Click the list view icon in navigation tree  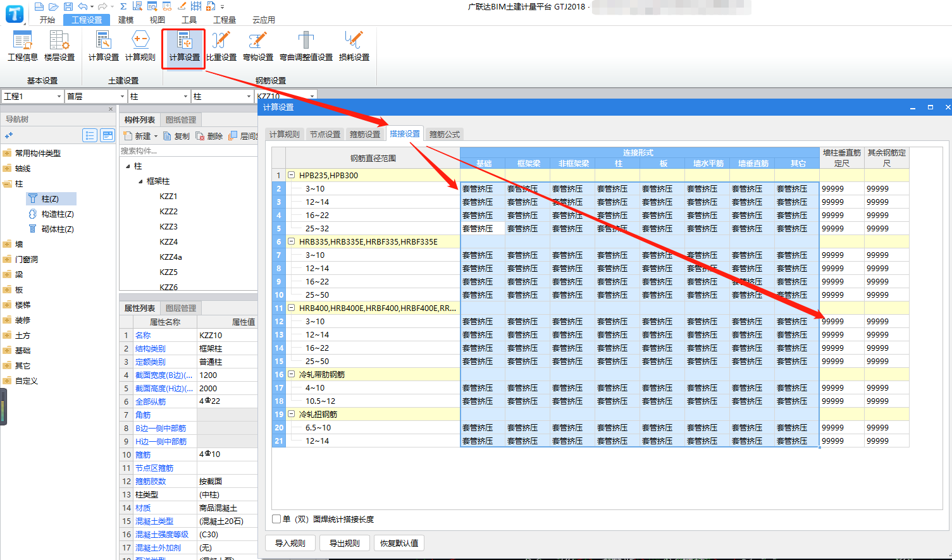pos(90,135)
